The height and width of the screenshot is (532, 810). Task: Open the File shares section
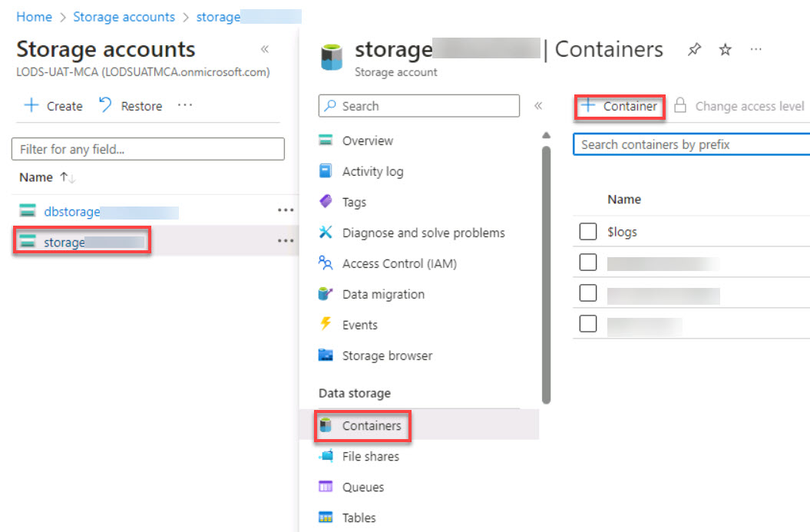369,456
